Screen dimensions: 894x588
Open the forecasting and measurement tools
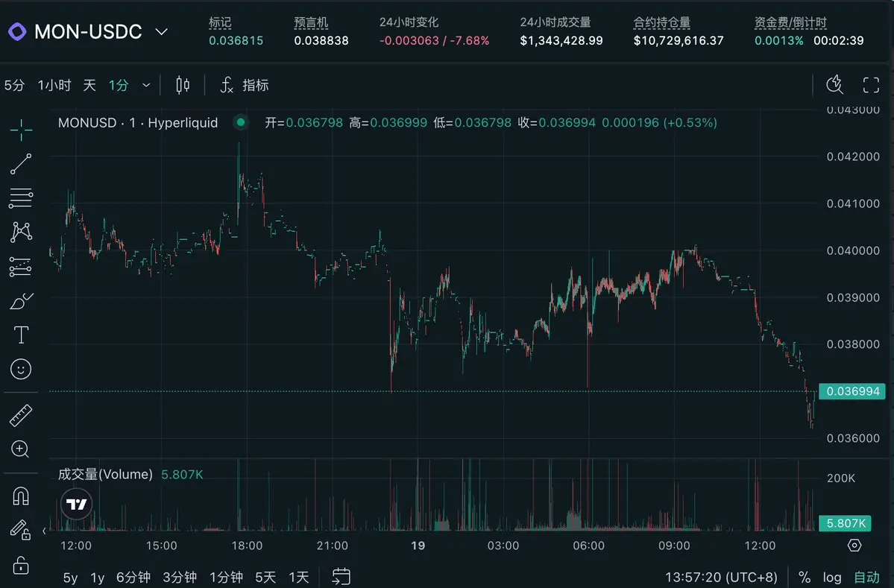tap(21, 267)
